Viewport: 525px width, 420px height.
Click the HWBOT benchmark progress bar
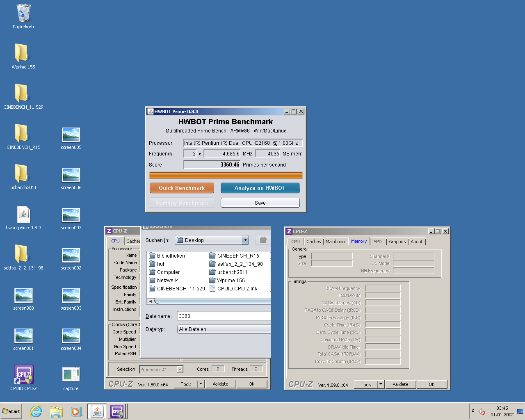(x=226, y=175)
